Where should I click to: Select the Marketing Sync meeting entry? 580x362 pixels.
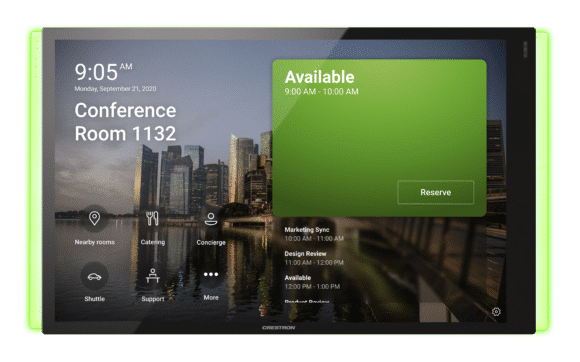point(314,234)
